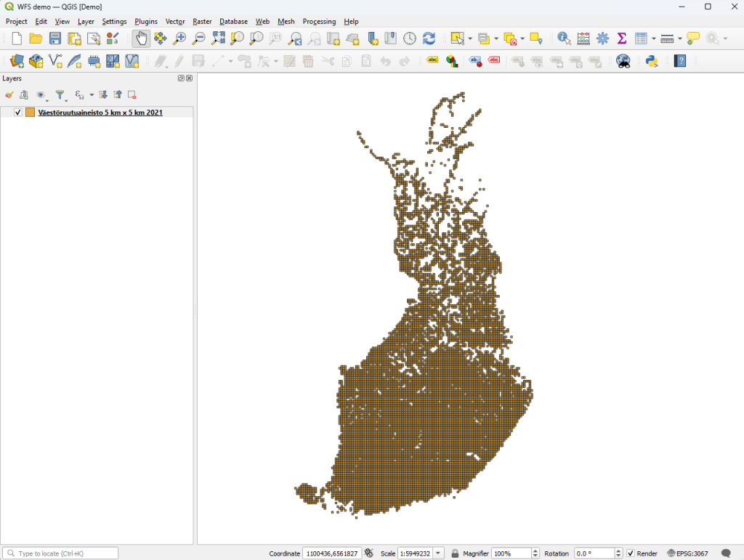Viewport: 744px width, 560px height.
Task: Remove the selected layer from Layers panel
Action: click(x=132, y=94)
